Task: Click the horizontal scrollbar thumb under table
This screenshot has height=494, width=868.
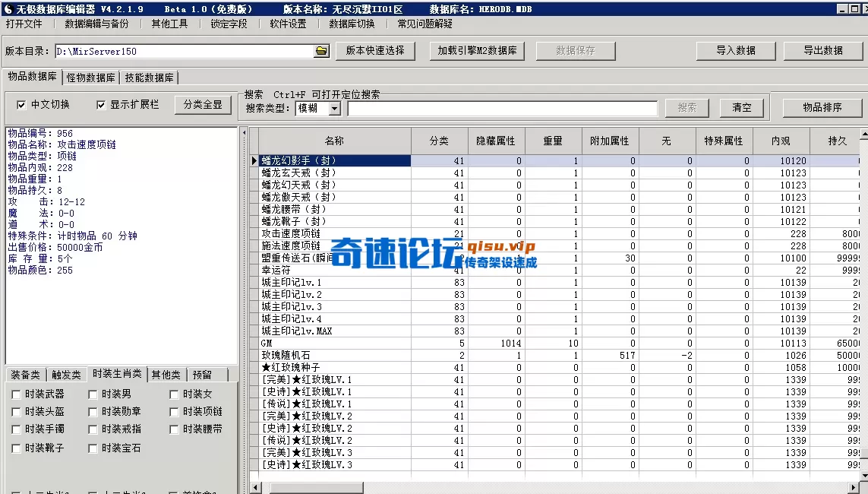Action: point(317,488)
